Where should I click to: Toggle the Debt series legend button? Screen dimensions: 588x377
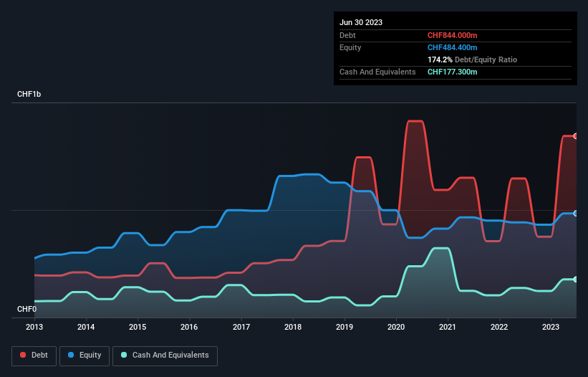coord(34,355)
